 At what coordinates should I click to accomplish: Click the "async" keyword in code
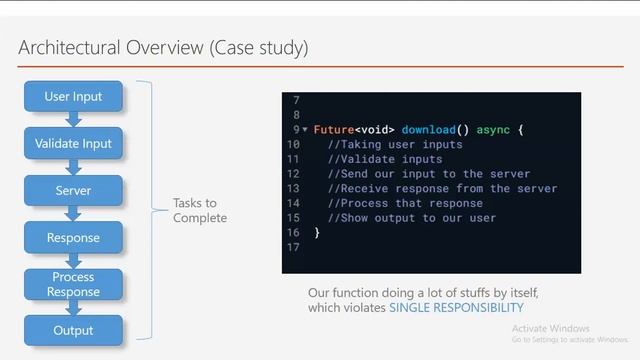tap(493, 130)
